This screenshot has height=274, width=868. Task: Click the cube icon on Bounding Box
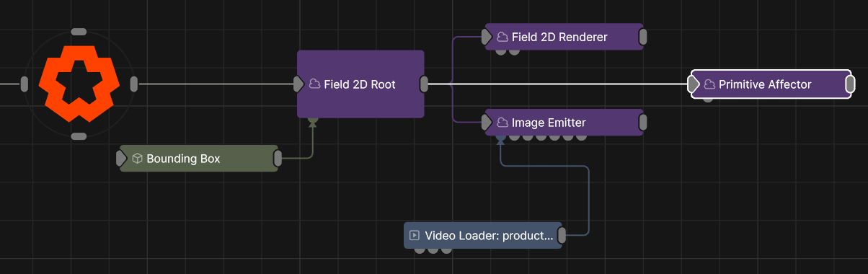point(137,158)
